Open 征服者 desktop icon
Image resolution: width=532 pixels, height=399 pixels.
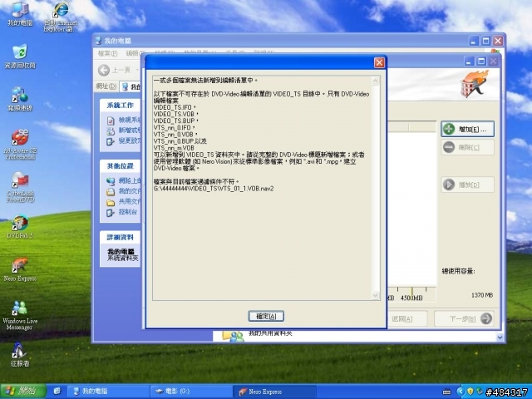20,355
